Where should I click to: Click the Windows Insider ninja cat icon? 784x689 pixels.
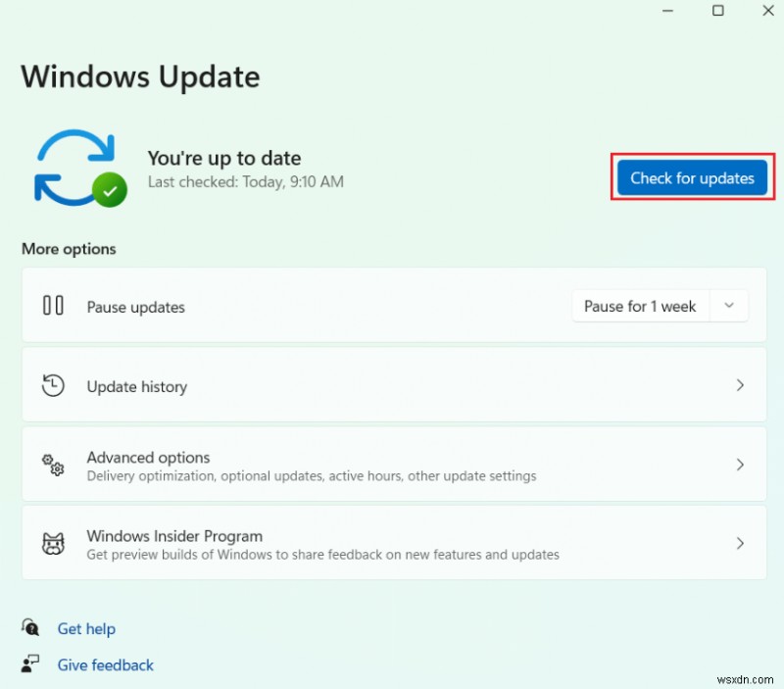pyautogui.click(x=53, y=543)
